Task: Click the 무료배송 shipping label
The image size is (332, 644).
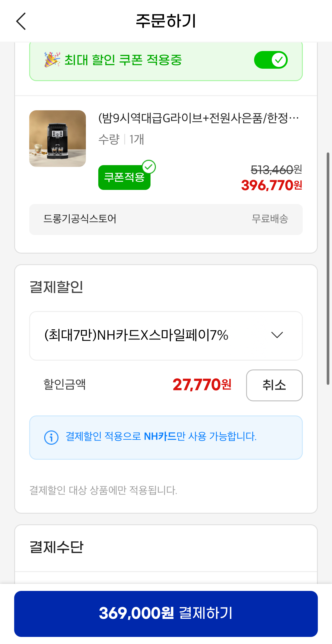Action: pos(270,219)
